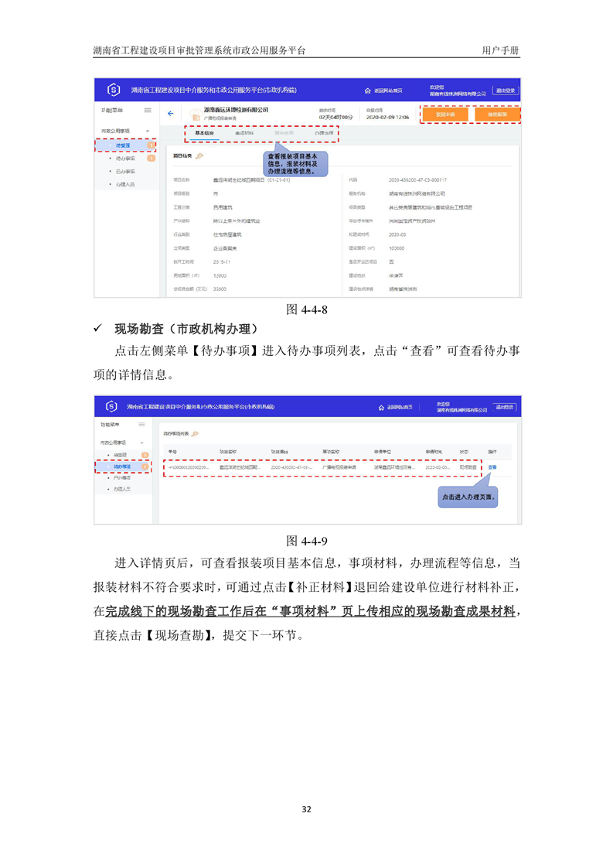The width and height of the screenshot is (613, 868).
Task: Click the 待受理 count badge in figure 4-4-9
Action: [145, 455]
